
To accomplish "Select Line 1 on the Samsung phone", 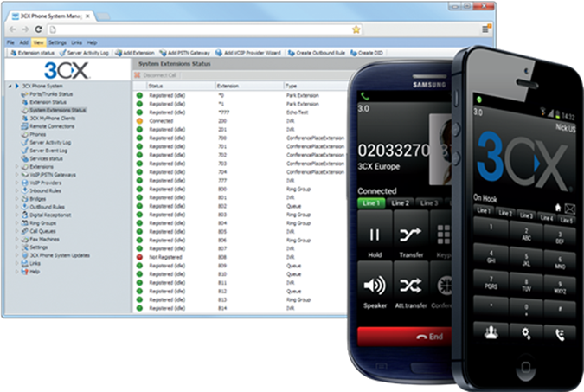I will click(x=371, y=203).
